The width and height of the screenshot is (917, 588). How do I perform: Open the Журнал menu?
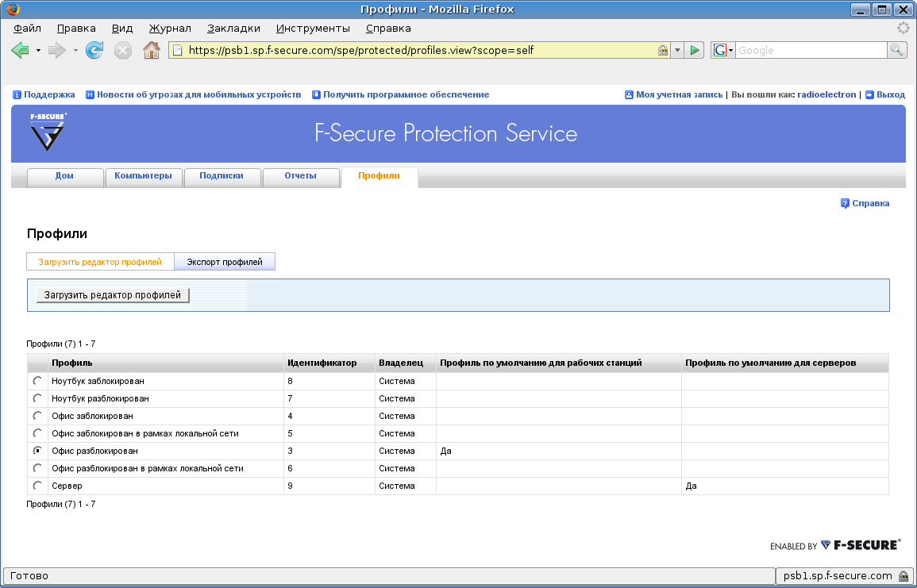(170, 28)
